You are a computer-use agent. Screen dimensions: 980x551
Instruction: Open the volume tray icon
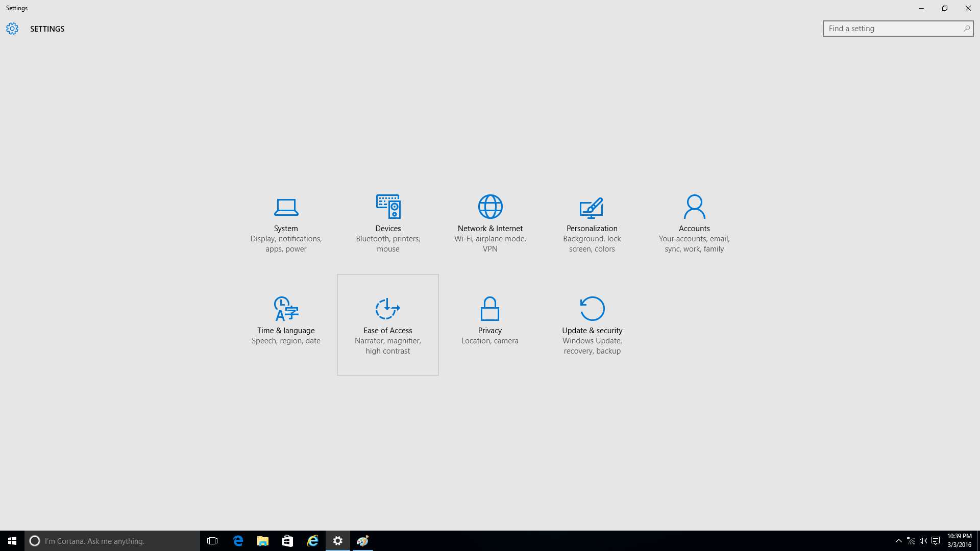tap(923, 541)
